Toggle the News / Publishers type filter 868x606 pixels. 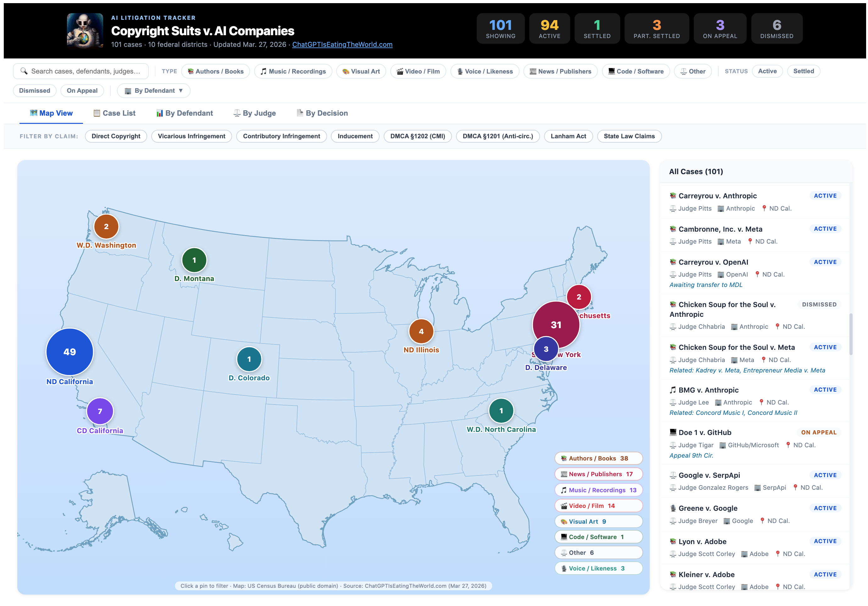(561, 71)
